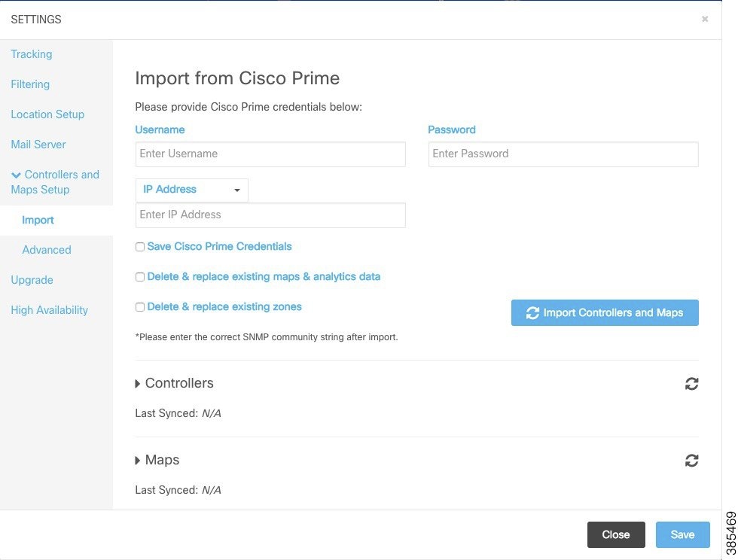738x560 pixels.
Task: Switch to the Import settings page
Action: coord(38,220)
